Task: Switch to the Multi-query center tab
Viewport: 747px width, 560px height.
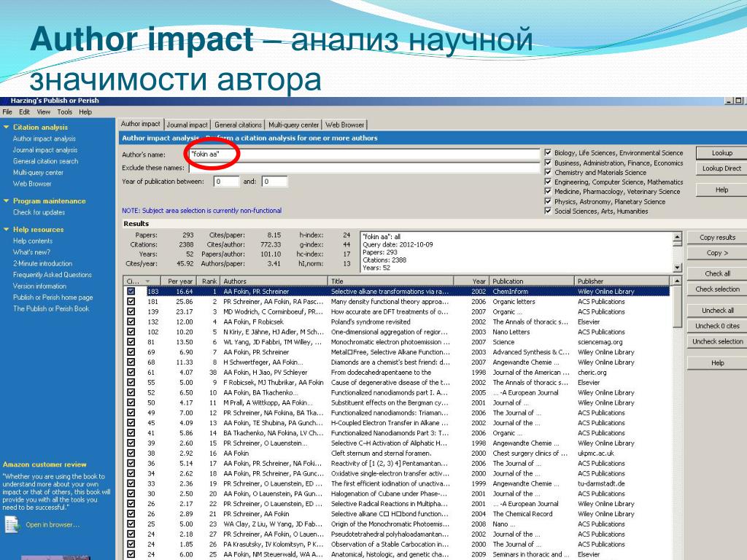Action: (293, 125)
